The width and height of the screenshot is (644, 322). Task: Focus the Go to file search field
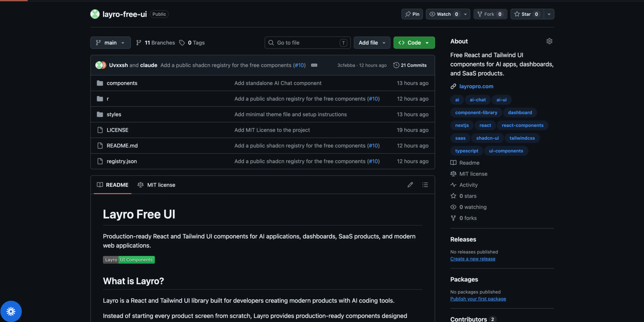tap(308, 43)
